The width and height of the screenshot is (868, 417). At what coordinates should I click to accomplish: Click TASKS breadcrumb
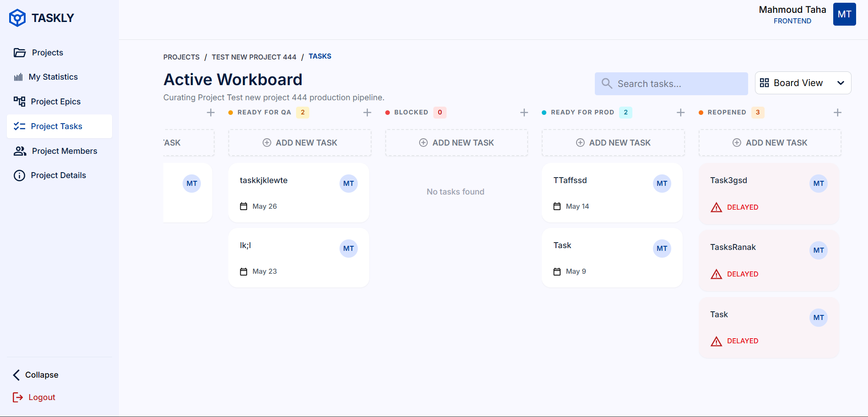[320, 56]
